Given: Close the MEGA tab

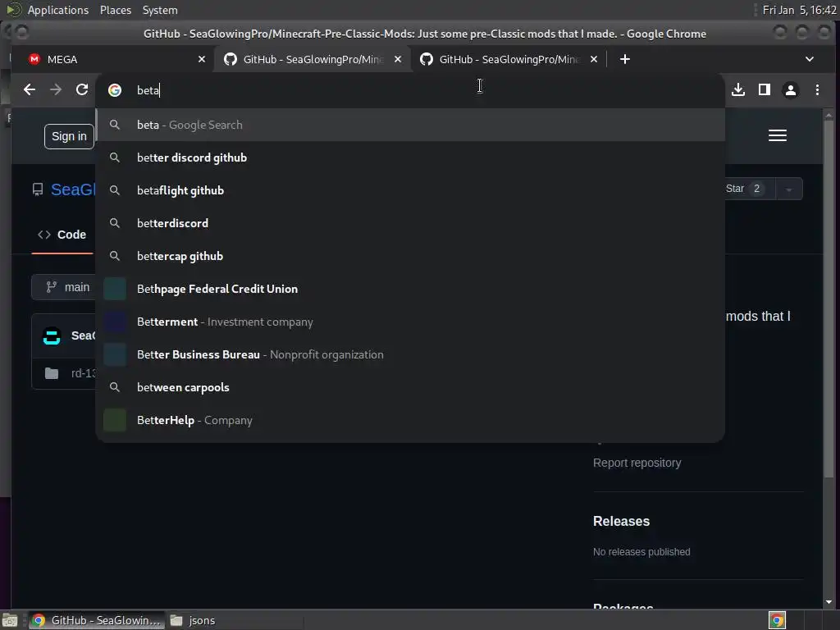Looking at the screenshot, I should pos(202,59).
